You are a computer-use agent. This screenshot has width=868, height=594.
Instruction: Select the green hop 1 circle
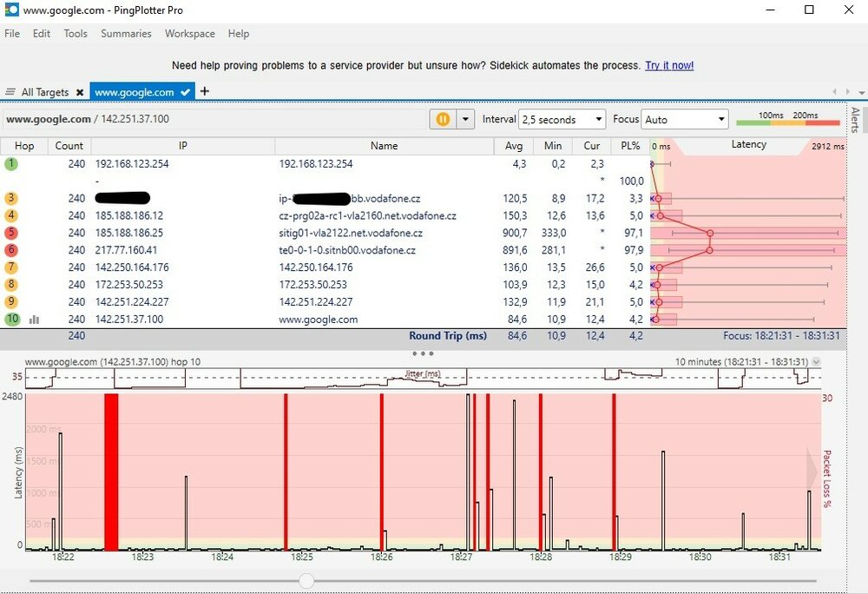10,163
